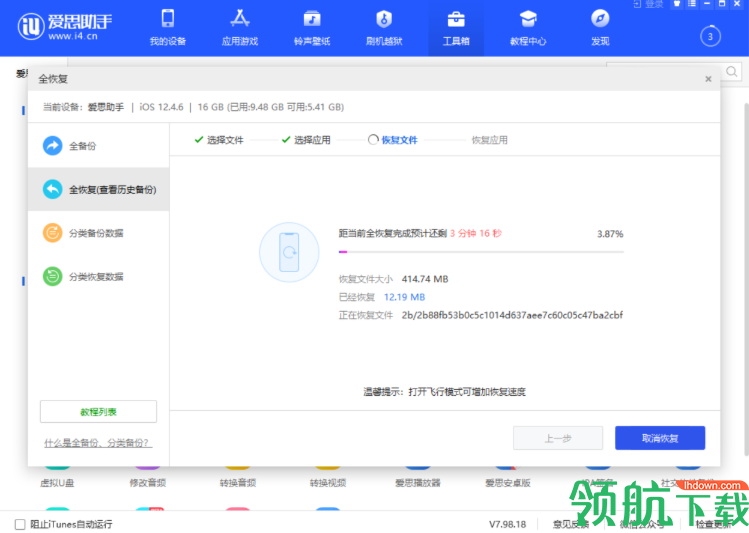749x533 pixels.
Task: Open 分类备份数据 categorized backup
Action: pos(99,233)
